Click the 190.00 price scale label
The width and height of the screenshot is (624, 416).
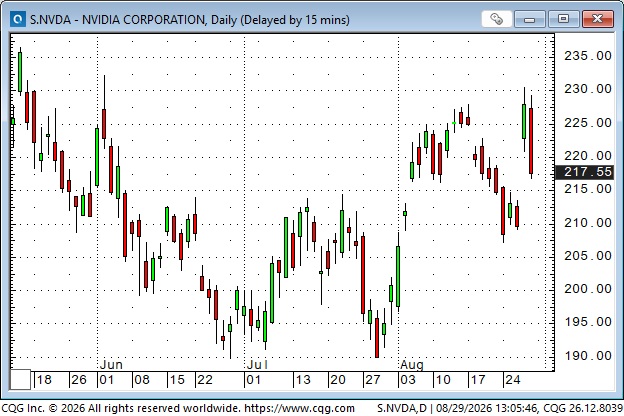click(587, 355)
